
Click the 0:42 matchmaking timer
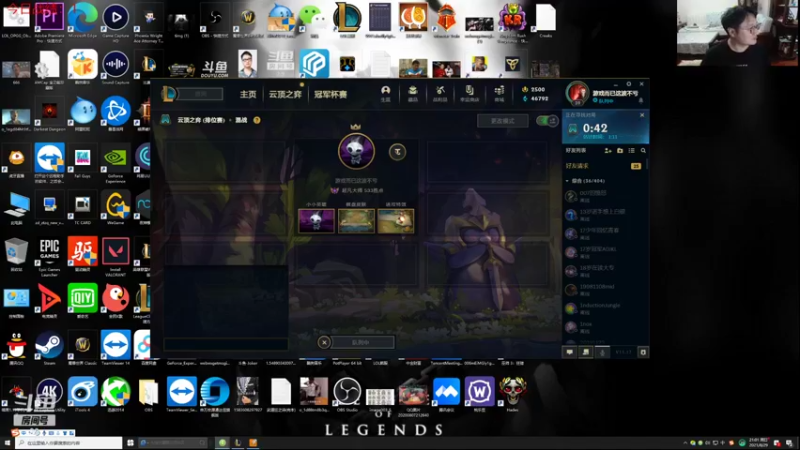coord(595,128)
